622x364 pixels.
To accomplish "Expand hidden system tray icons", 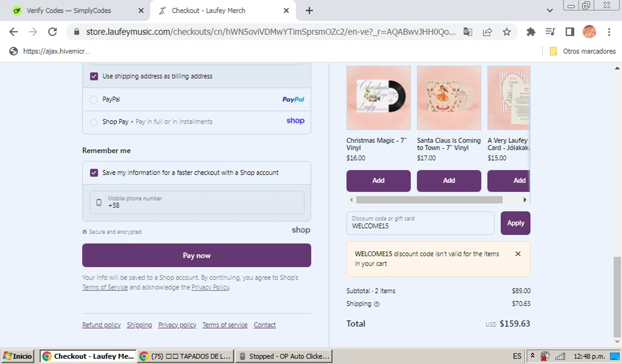I will click(532, 356).
